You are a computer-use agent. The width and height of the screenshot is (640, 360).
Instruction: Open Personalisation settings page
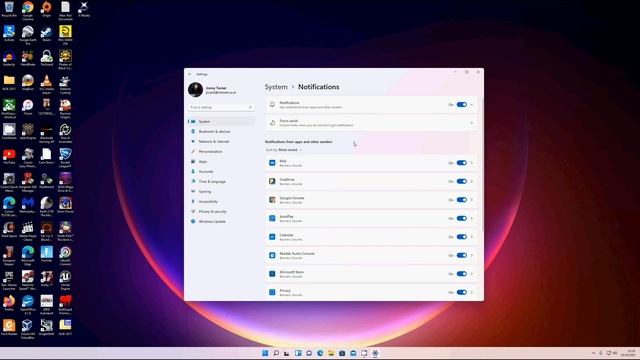coord(221,151)
